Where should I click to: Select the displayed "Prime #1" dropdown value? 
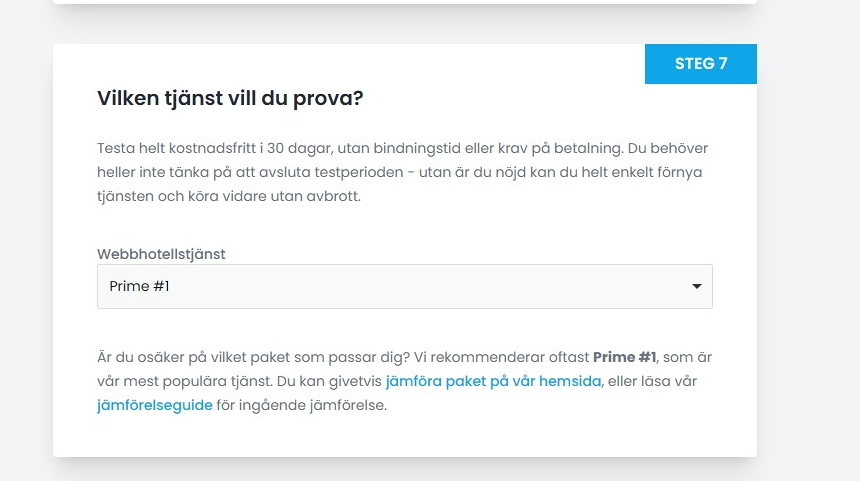click(x=139, y=287)
